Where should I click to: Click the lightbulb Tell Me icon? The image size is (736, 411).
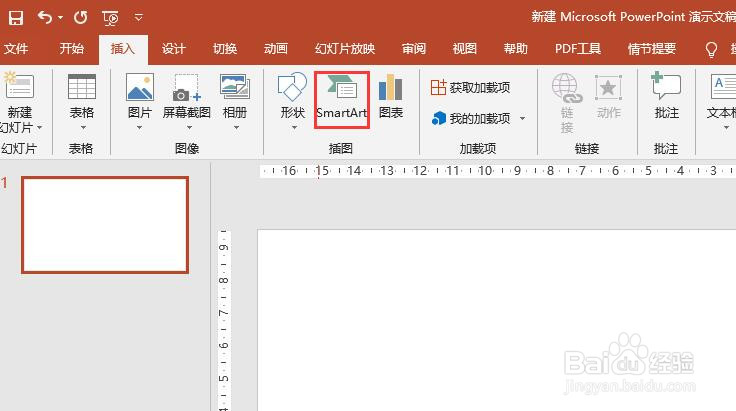pyautogui.click(x=712, y=49)
